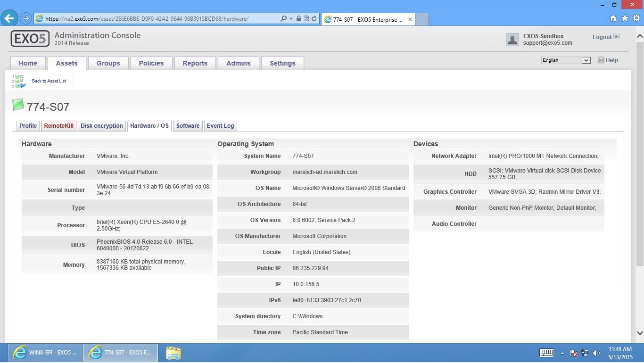The image size is (644, 363).
Task: Click the page vertical scrollbar thumb
Action: coord(640,153)
